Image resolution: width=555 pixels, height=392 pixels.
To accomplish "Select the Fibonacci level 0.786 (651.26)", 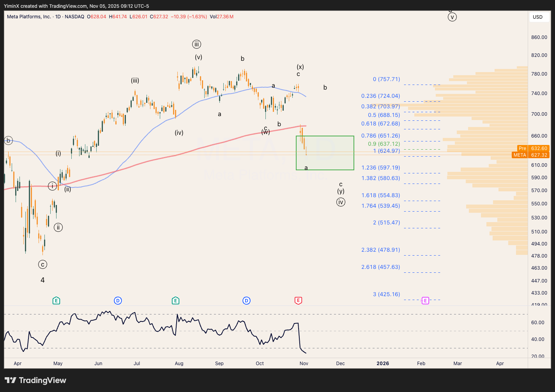I will click(380, 136).
